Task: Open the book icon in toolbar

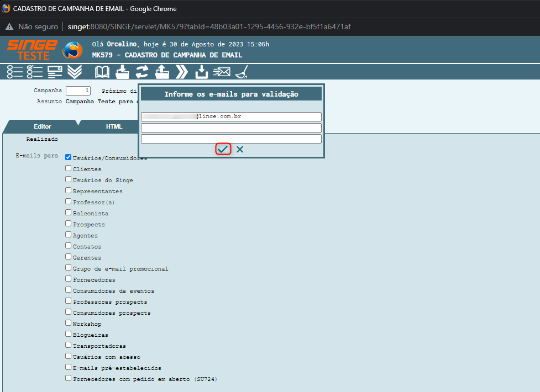Action: pos(102,71)
